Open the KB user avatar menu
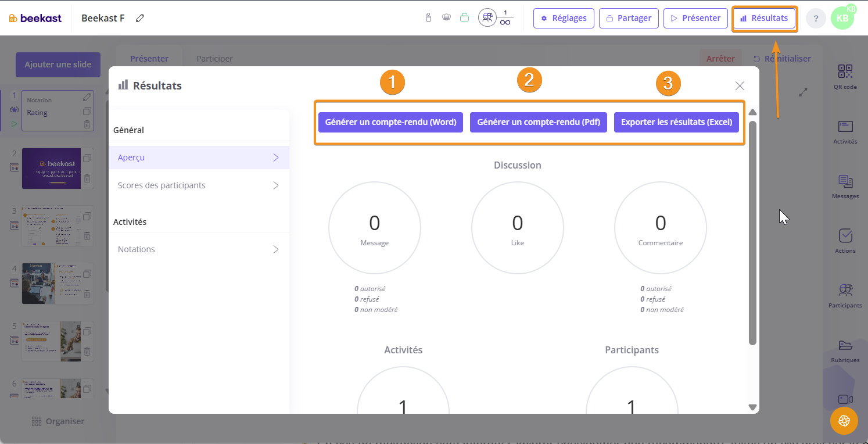 coord(842,18)
